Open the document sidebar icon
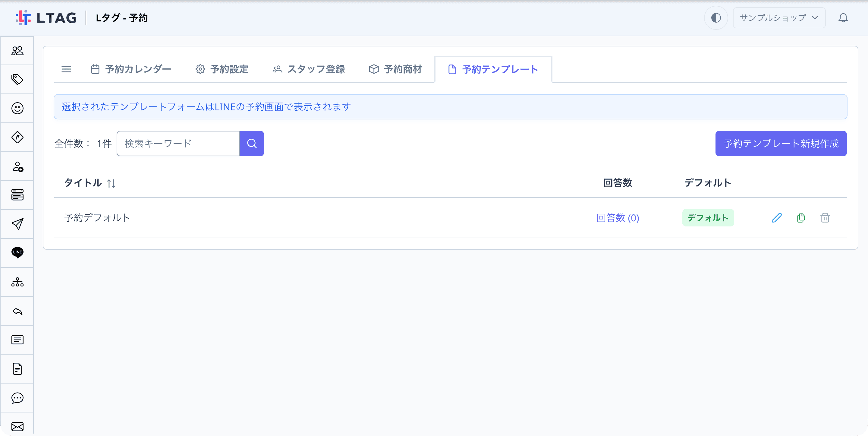The height and width of the screenshot is (436, 868). pyautogui.click(x=17, y=369)
